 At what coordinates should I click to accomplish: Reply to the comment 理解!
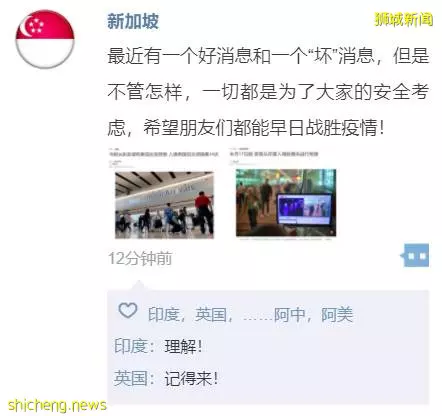tap(183, 346)
